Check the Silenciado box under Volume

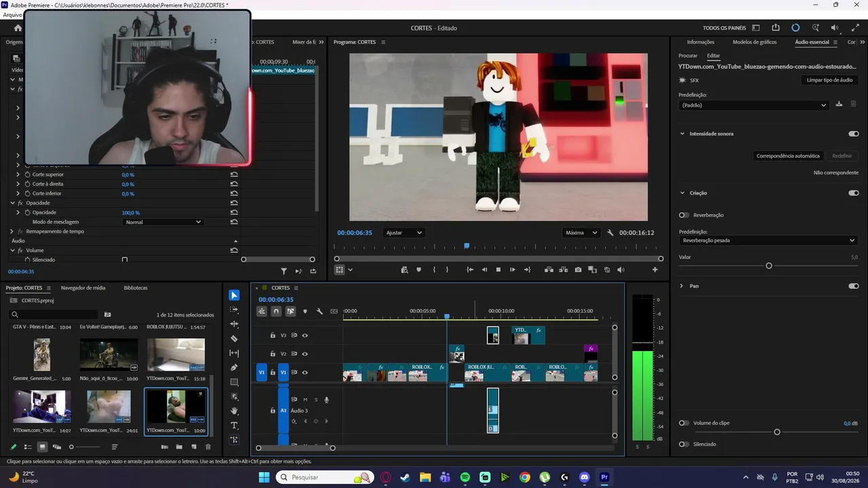[125, 260]
